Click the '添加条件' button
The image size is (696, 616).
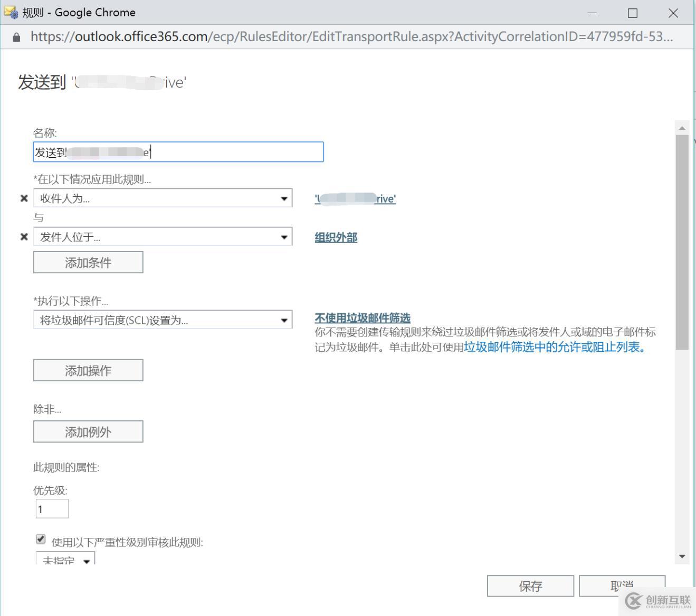(x=88, y=262)
